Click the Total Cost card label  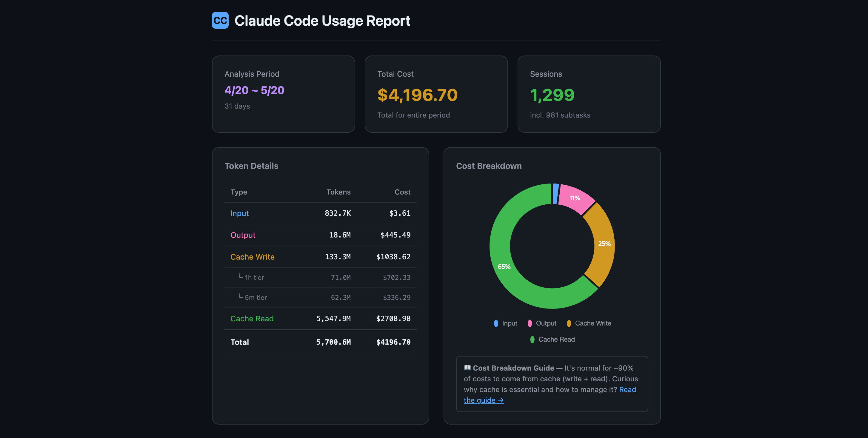(395, 74)
